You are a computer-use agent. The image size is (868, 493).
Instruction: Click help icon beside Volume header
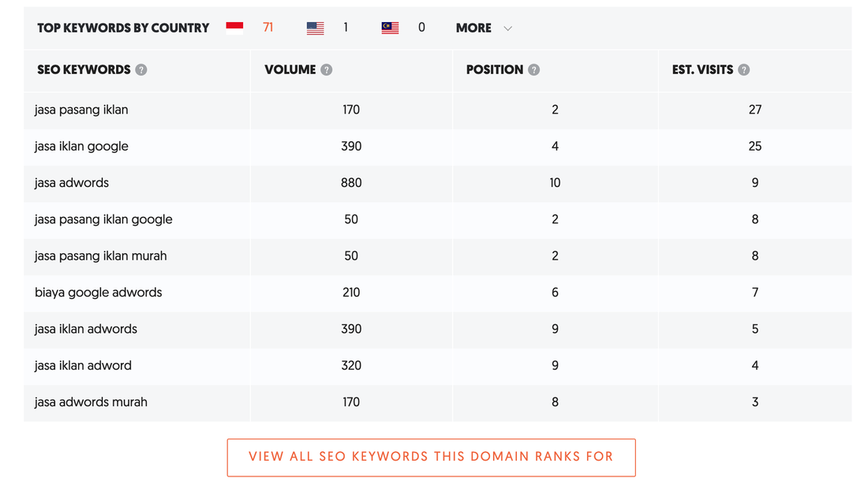tap(327, 69)
